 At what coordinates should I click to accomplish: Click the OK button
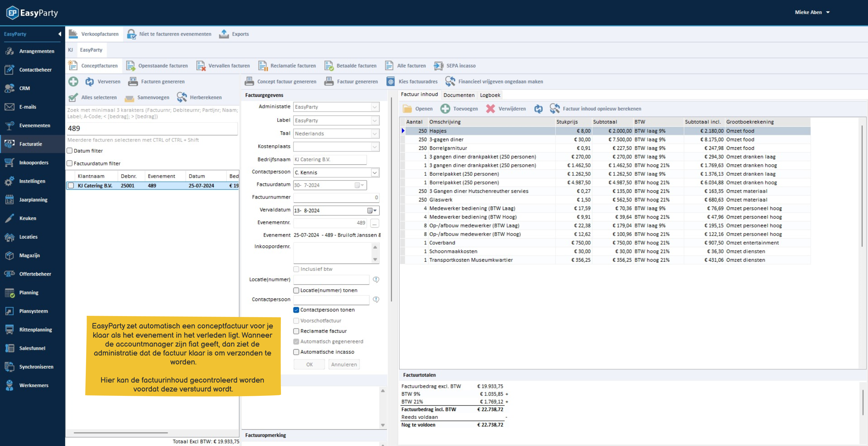(x=309, y=364)
